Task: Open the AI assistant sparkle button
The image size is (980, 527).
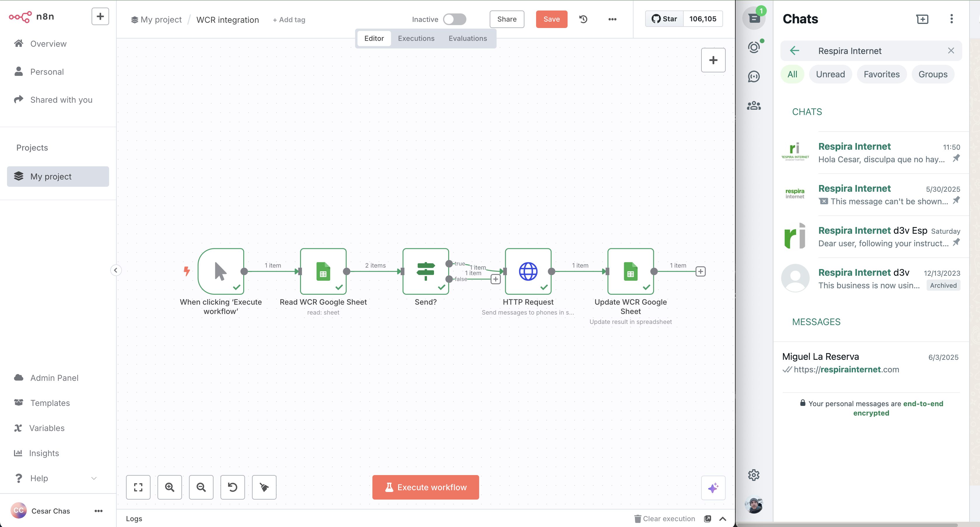Action: tap(713, 488)
